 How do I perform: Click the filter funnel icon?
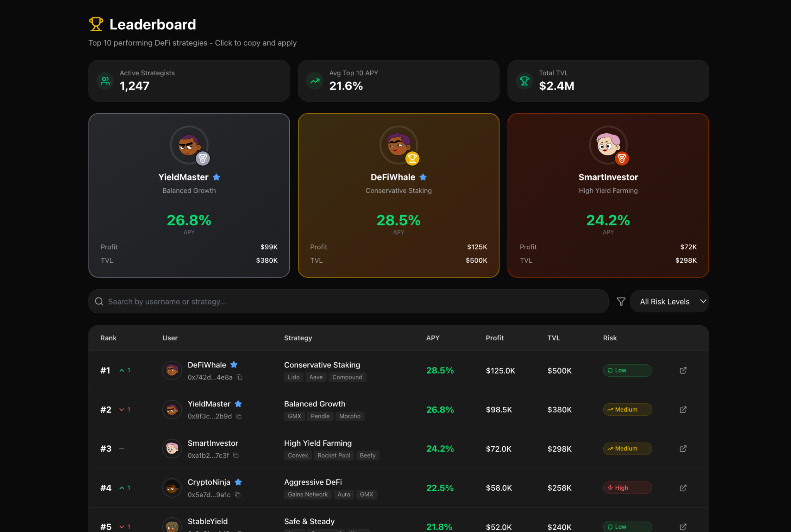(x=621, y=301)
